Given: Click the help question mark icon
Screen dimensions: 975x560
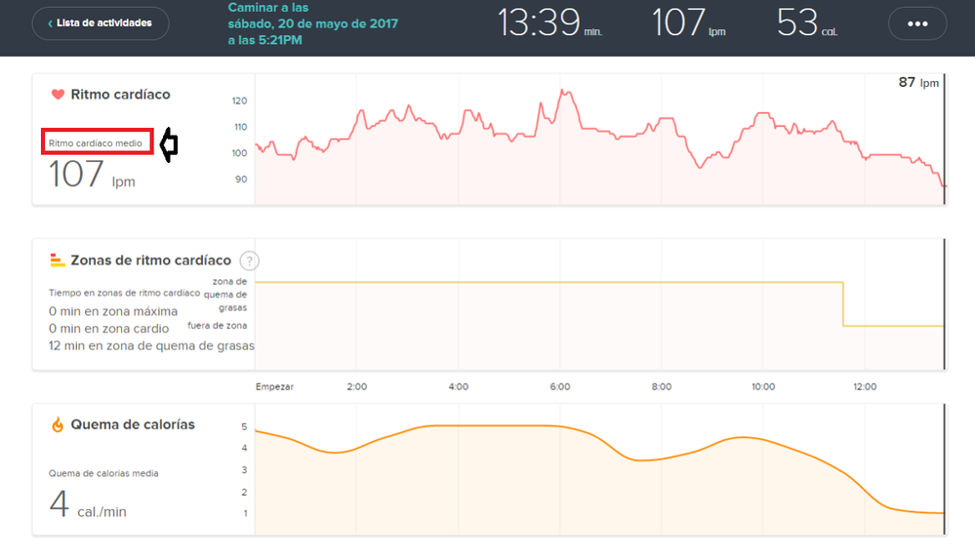Looking at the screenshot, I should [249, 261].
